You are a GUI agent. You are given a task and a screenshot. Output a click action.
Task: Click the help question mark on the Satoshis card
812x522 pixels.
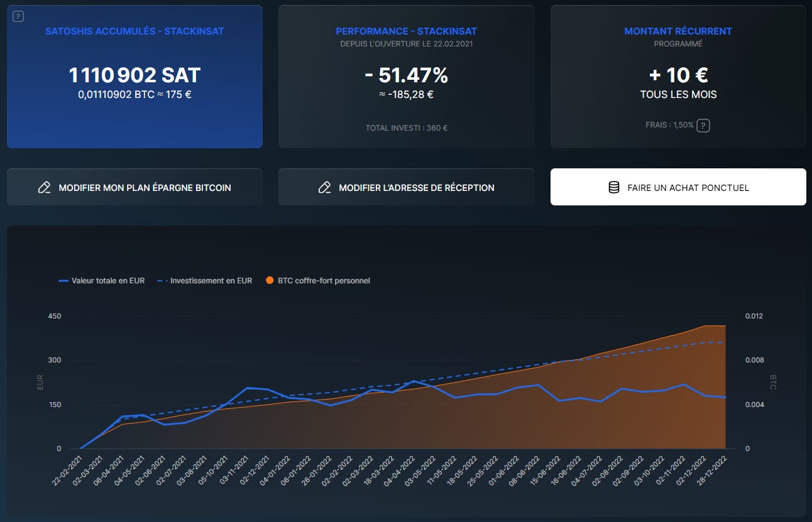18,17
